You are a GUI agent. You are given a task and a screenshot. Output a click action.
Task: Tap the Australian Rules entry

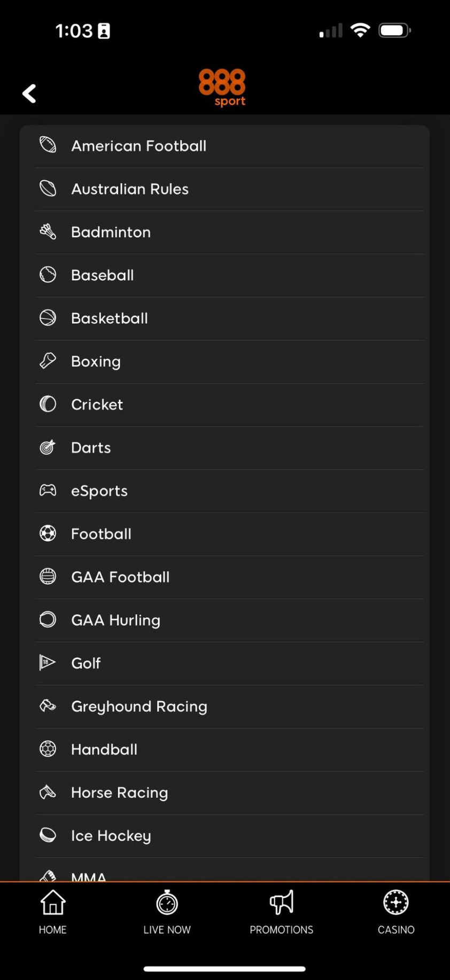point(130,189)
